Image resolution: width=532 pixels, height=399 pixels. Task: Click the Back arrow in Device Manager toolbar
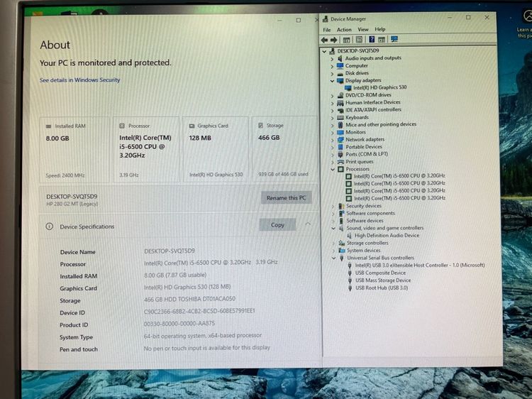pos(324,40)
